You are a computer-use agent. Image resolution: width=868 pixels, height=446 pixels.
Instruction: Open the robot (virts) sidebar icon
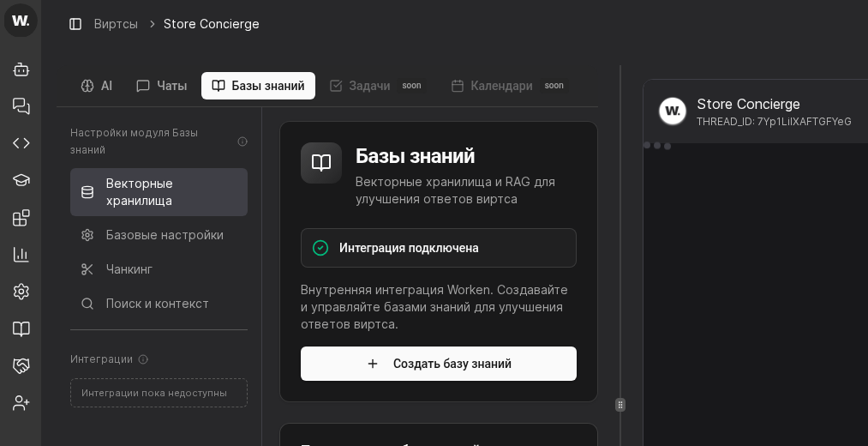(x=21, y=69)
